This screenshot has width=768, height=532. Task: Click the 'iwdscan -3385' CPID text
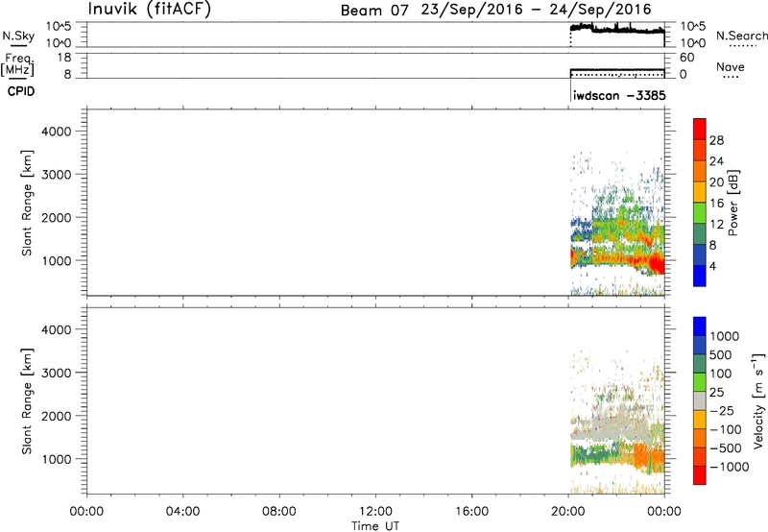coord(619,95)
